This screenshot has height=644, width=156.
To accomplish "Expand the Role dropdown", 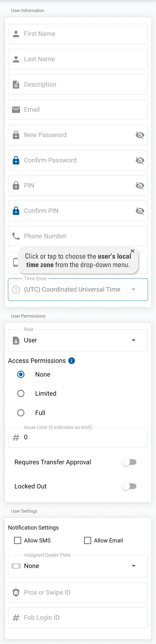I will click(x=133, y=340).
